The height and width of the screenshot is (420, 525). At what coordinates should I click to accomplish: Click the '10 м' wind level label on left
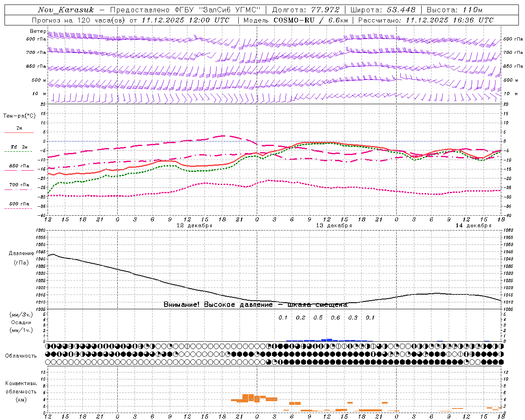[x=39, y=94]
